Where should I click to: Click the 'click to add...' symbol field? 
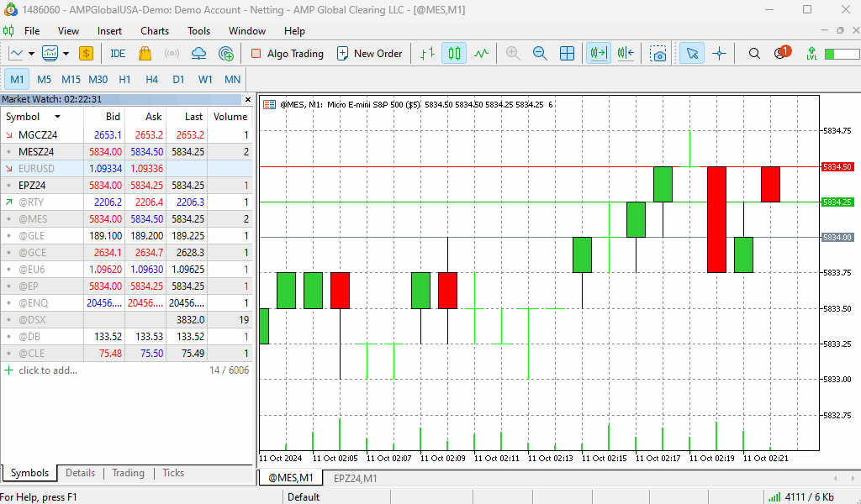point(48,370)
